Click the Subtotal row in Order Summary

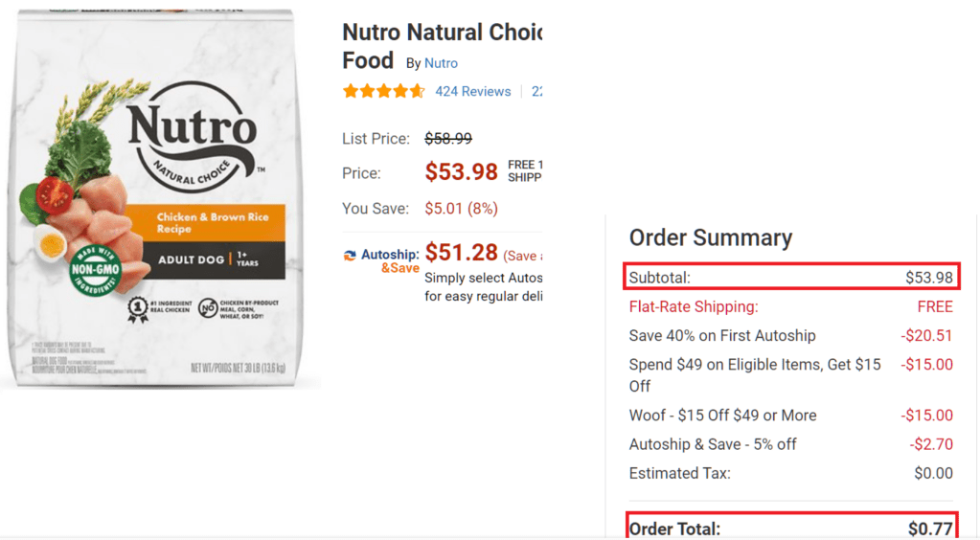[x=790, y=278]
